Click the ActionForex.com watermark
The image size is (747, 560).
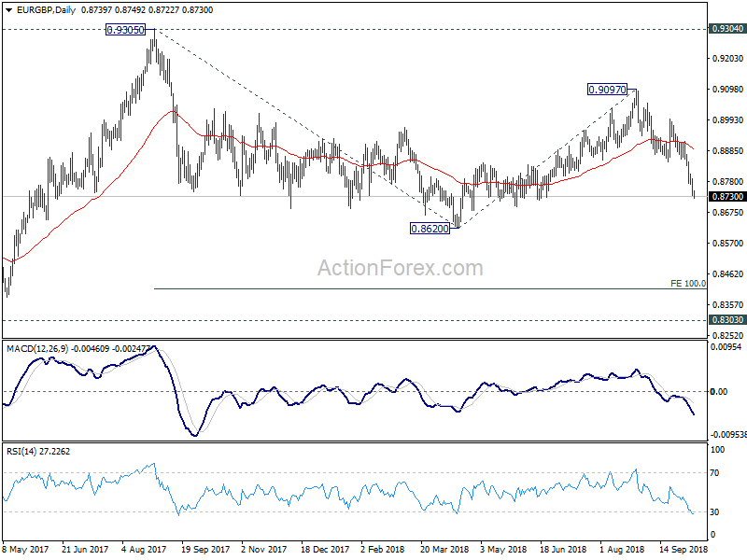401,268
